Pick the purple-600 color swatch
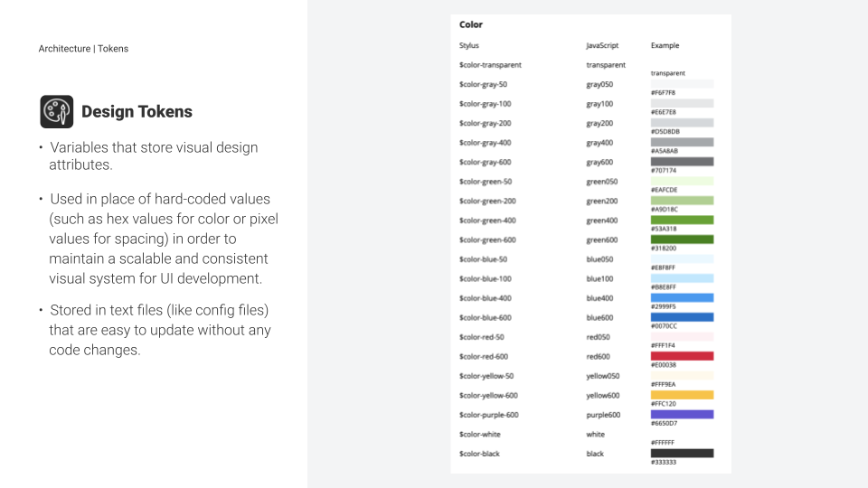This screenshot has width=868, height=488. pyautogui.click(x=682, y=415)
